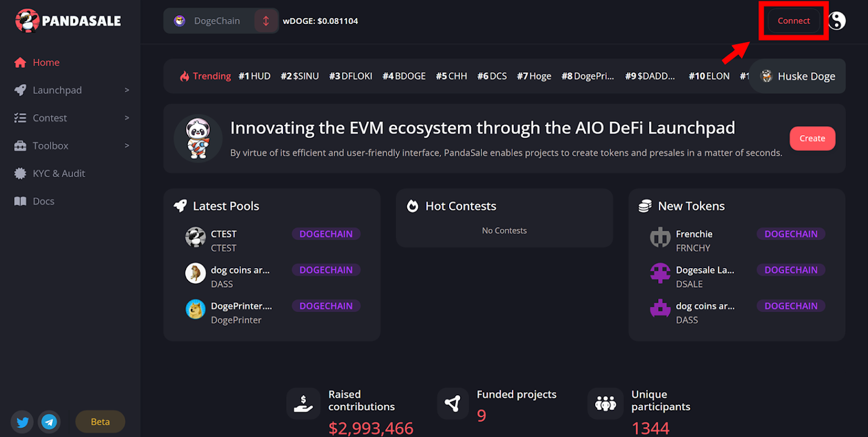Click the Toolbox briefcase icon
Viewport: 868px width, 437px height.
coord(20,145)
